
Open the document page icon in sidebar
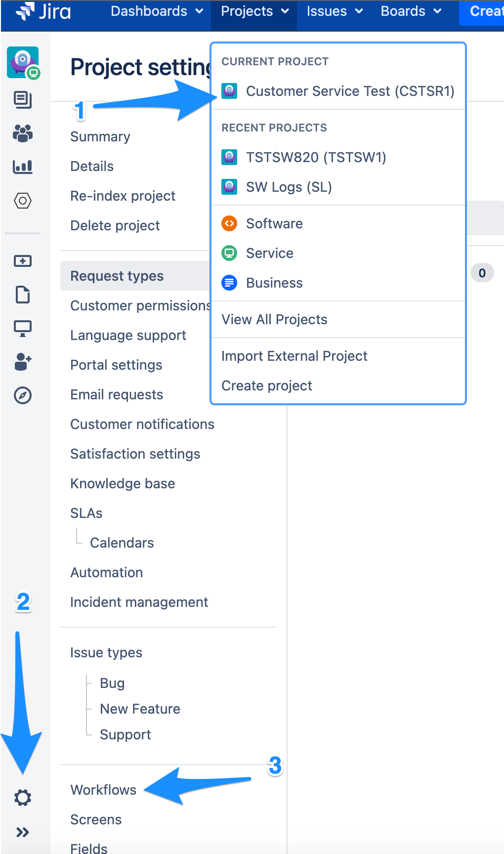pyautogui.click(x=23, y=295)
